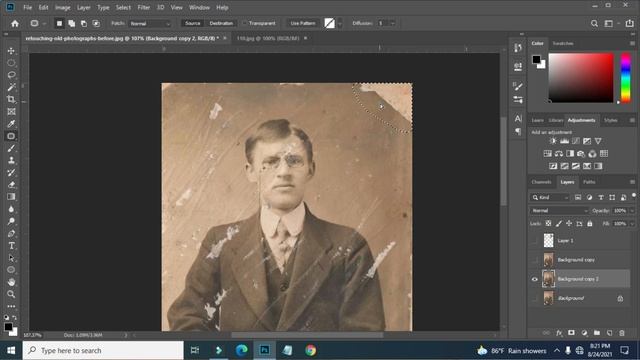Delete layer with trash icon

[622, 333]
